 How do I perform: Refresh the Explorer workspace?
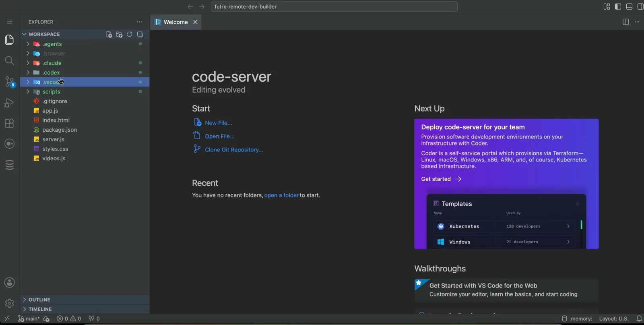130,35
